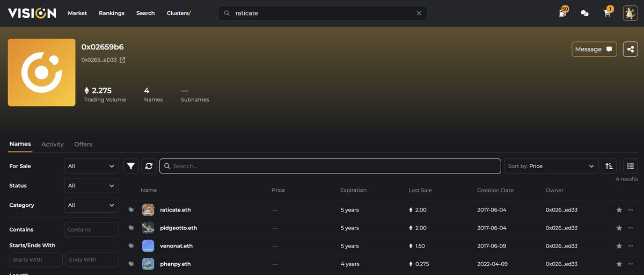Click the pidgeotto.eth thumbnail
This screenshot has width=644, height=275.
(x=148, y=228)
